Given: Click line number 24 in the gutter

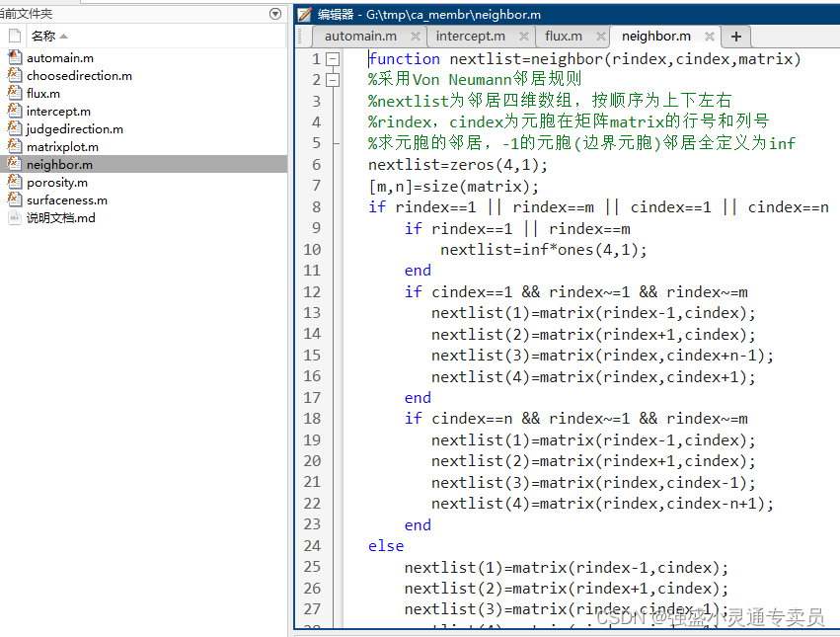Looking at the screenshot, I should coord(312,546).
